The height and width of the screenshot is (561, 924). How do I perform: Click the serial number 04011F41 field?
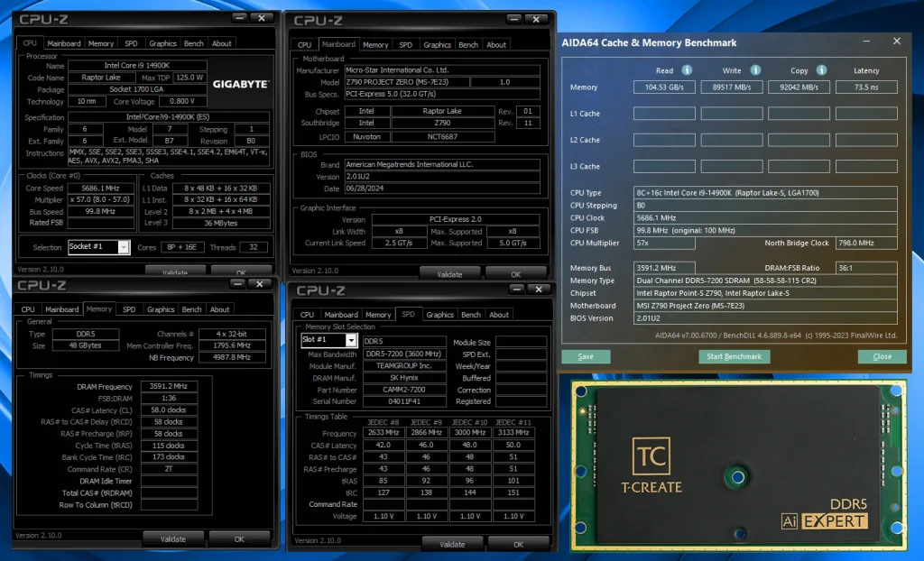coord(404,401)
